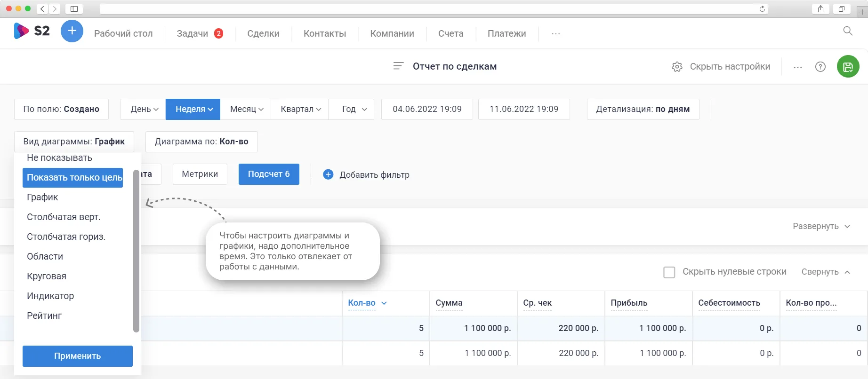Collapse the table with Свернуть
The width and height of the screenshot is (868, 379).
tap(826, 272)
